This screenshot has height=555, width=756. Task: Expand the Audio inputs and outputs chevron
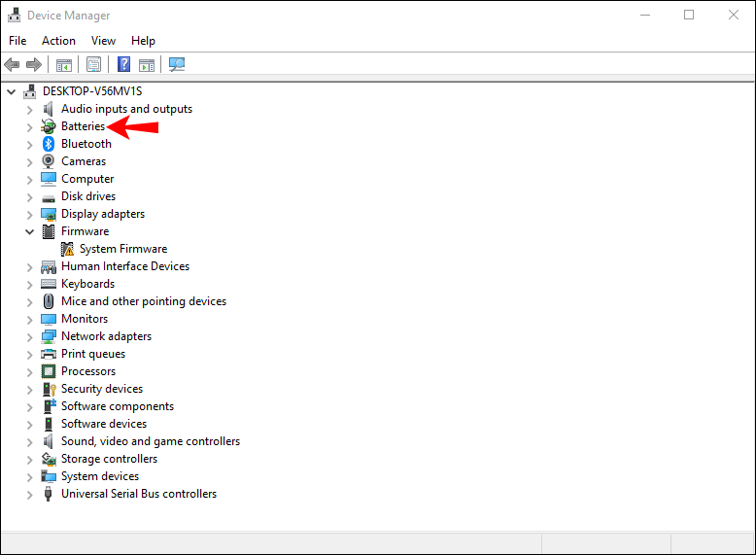pyautogui.click(x=30, y=110)
